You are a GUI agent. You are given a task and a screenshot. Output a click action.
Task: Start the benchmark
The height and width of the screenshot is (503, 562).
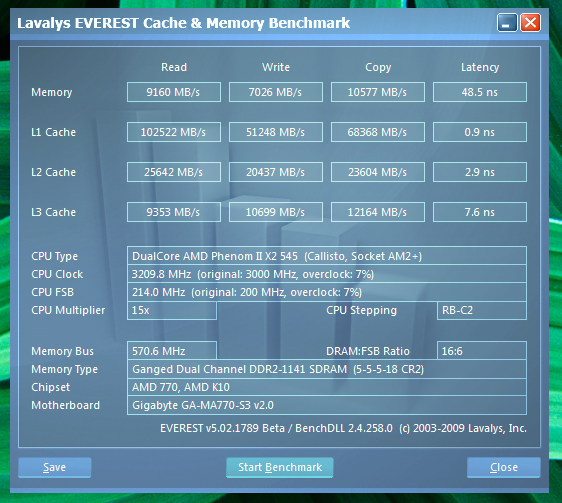point(280,467)
